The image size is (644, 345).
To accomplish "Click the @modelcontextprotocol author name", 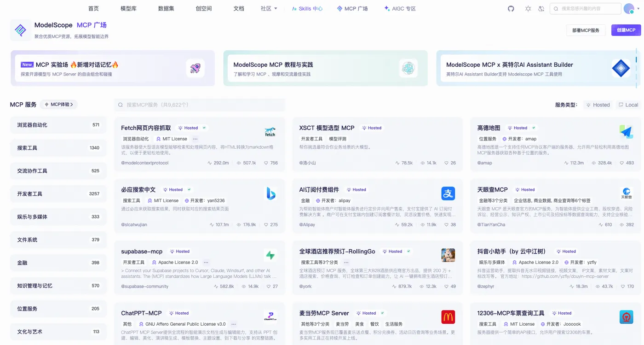I will coord(145,163).
